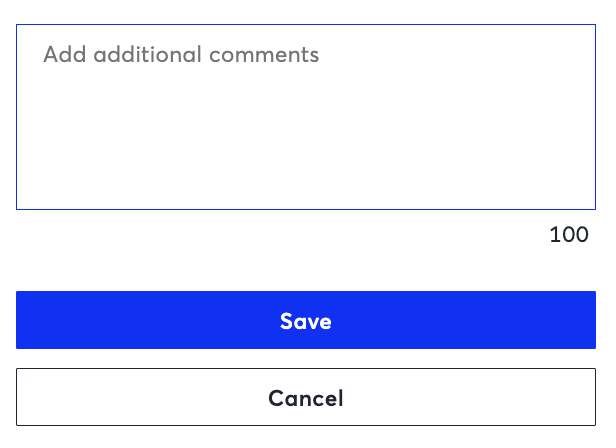
Task: Click the 100 character counter
Action: pos(569,235)
